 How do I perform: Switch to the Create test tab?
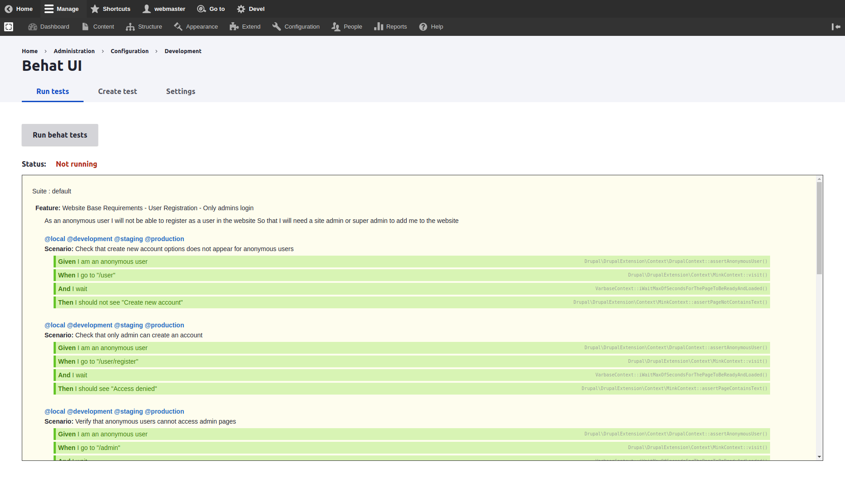click(x=118, y=91)
